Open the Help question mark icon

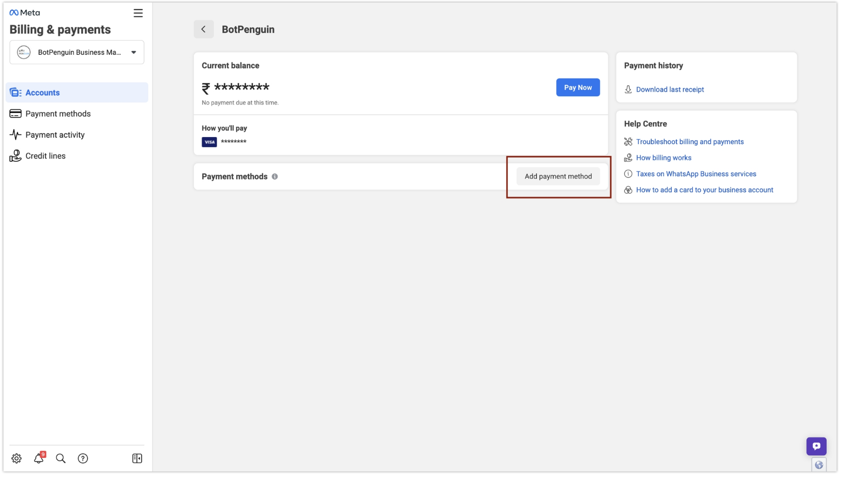[x=83, y=458]
